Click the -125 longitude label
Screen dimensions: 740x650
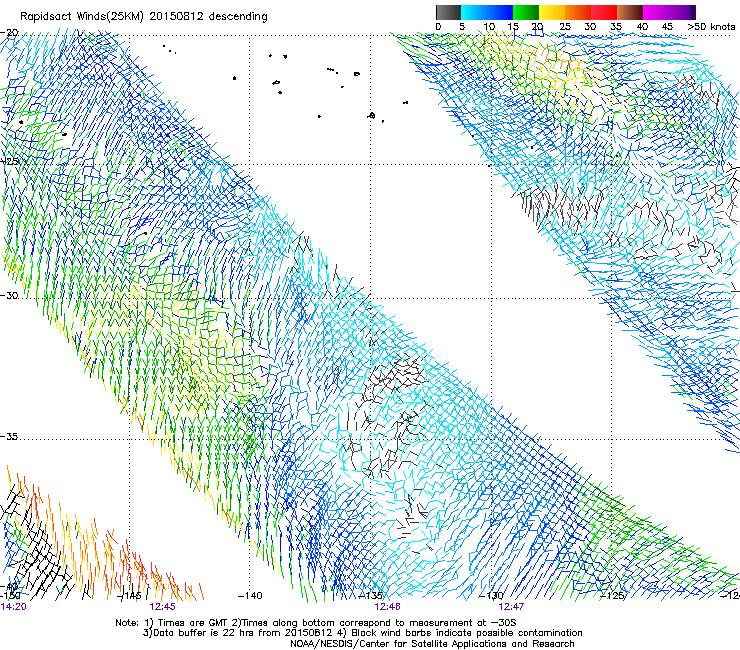(x=612, y=596)
